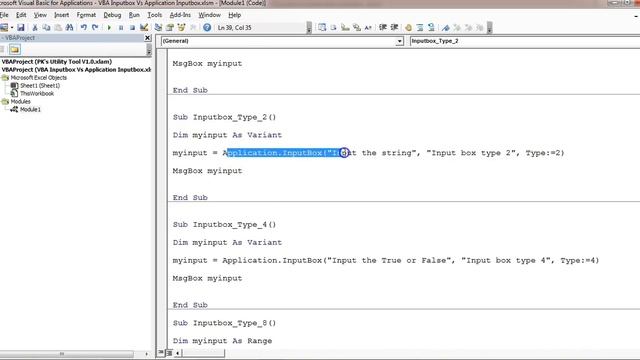Viewport: 640px width, 360px height.
Task: Open the Window menu
Action: (209, 15)
